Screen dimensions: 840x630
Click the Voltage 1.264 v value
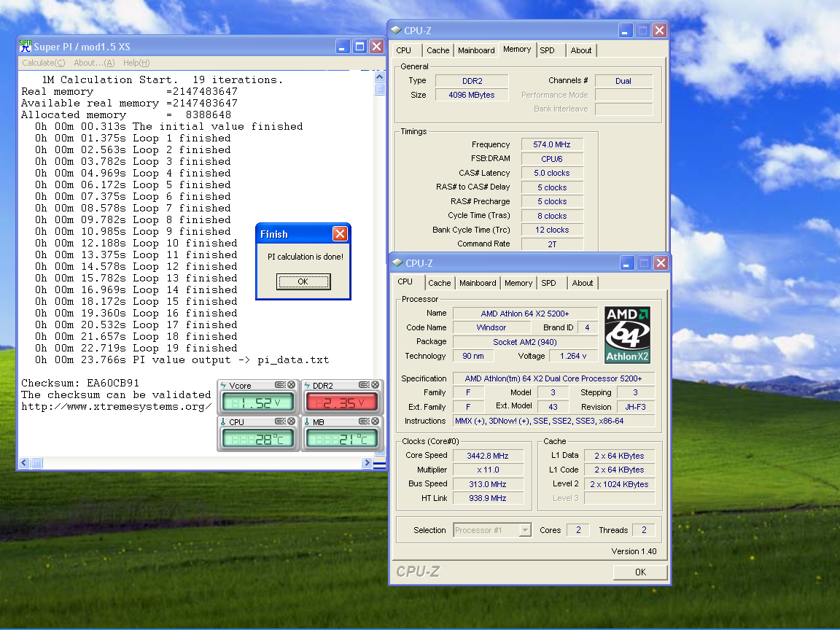(572, 357)
